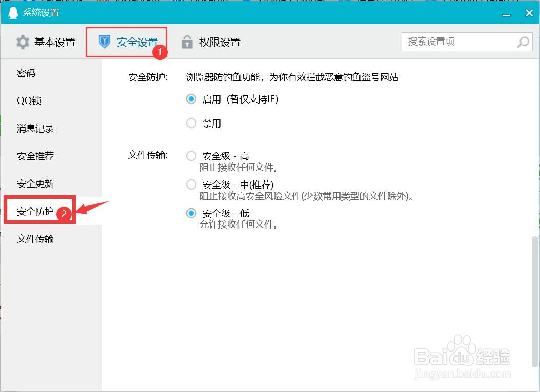Click the QQ penguin logo icon
The image size is (540, 392).
pyautogui.click(x=13, y=13)
